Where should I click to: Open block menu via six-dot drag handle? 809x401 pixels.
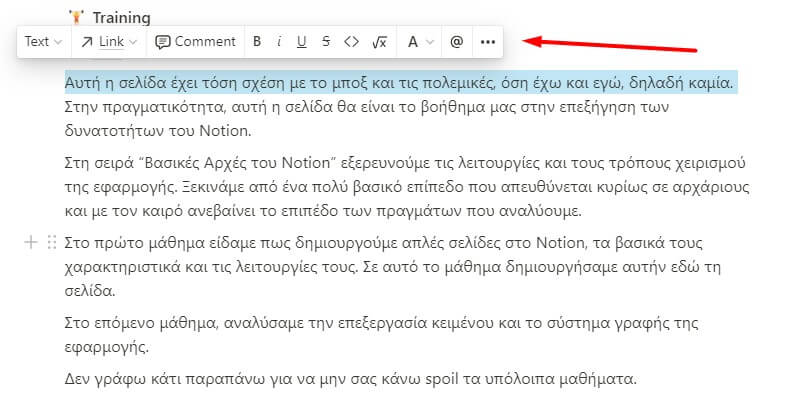51,242
